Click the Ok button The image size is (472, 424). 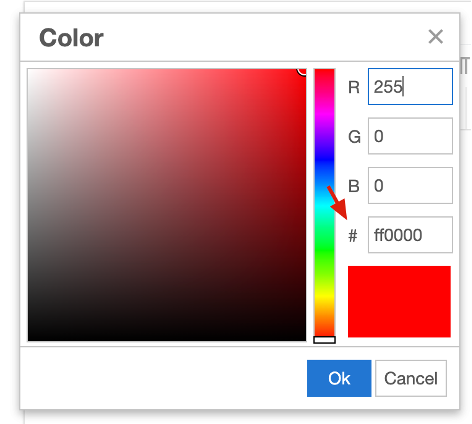pyautogui.click(x=339, y=378)
